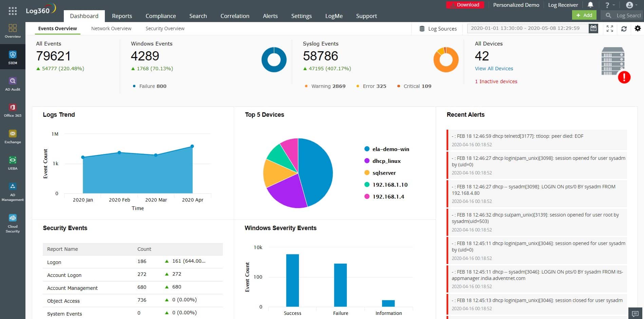Toggle the 192.168.1.4 legend entry
Screen dimensions: 644x319
click(x=384, y=196)
